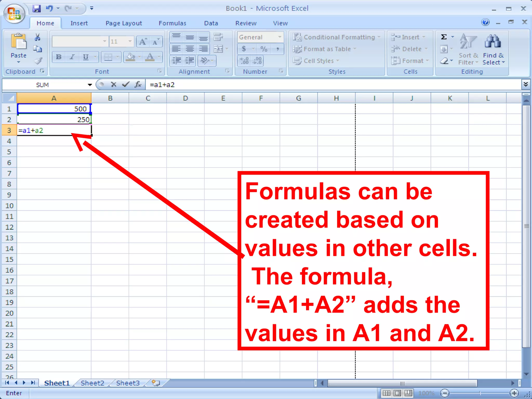The image size is (532, 399).
Task: Open the Data tab
Action: tap(211, 23)
